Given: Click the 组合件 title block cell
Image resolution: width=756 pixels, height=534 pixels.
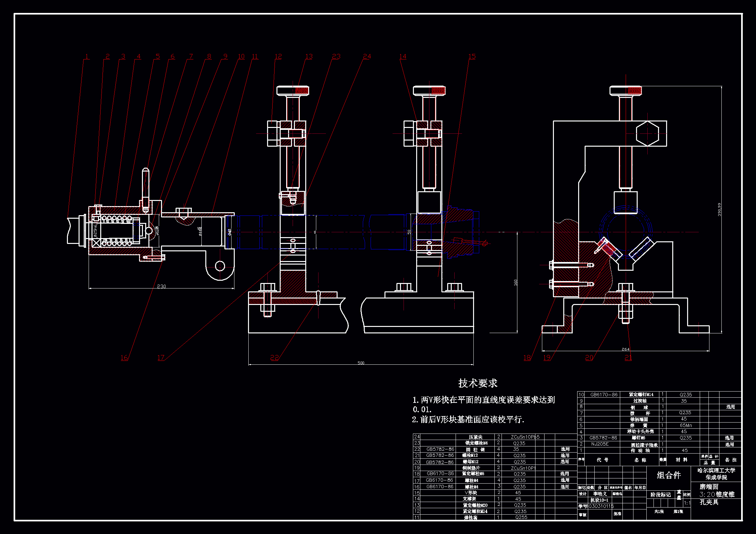Looking at the screenshot, I should click(668, 475).
